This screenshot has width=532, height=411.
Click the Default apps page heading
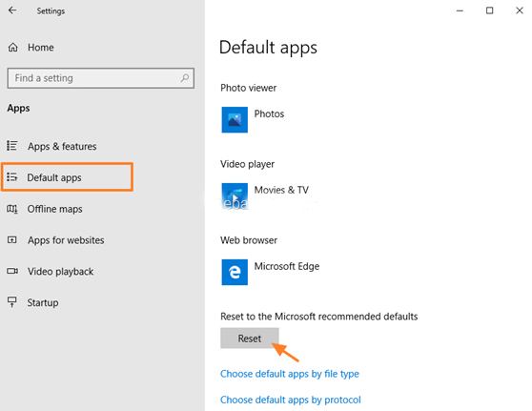pos(268,47)
